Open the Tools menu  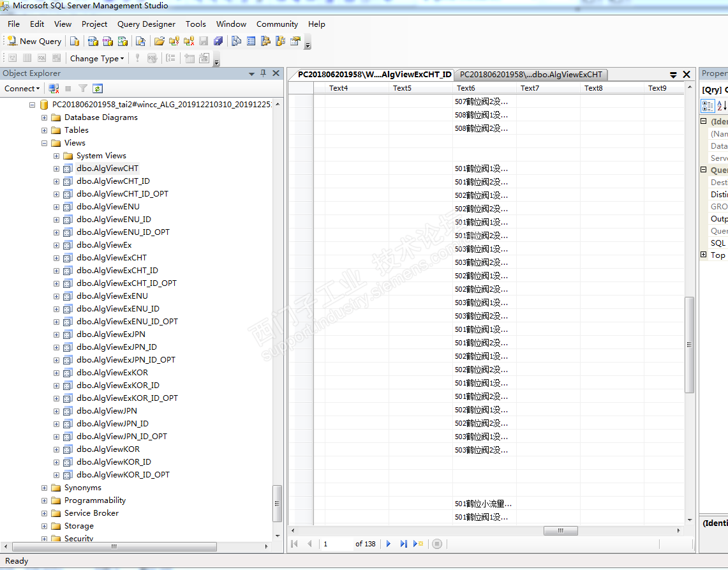(x=195, y=24)
